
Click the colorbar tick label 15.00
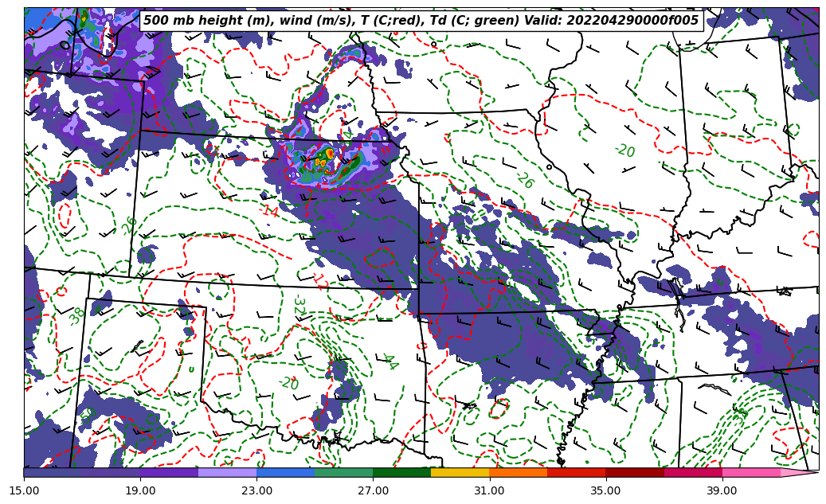point(24,490)
